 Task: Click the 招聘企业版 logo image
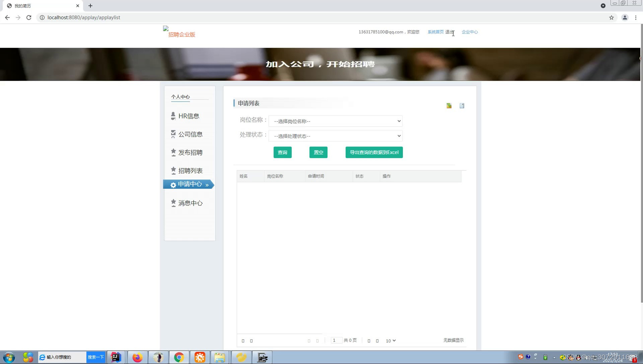click(179, 32)
